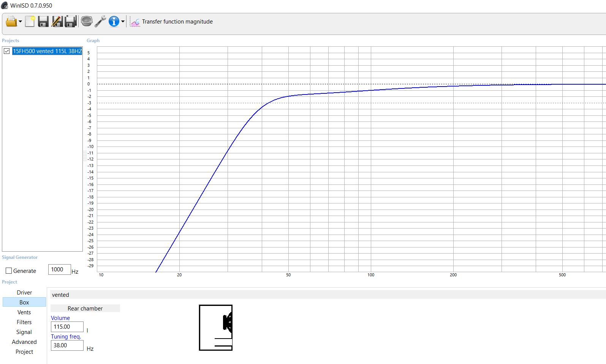This screenshot has height=364, width=606.
Task: Click the splitter grip between projects and graph
Action: pyautogui.click(x=85, y=156)
